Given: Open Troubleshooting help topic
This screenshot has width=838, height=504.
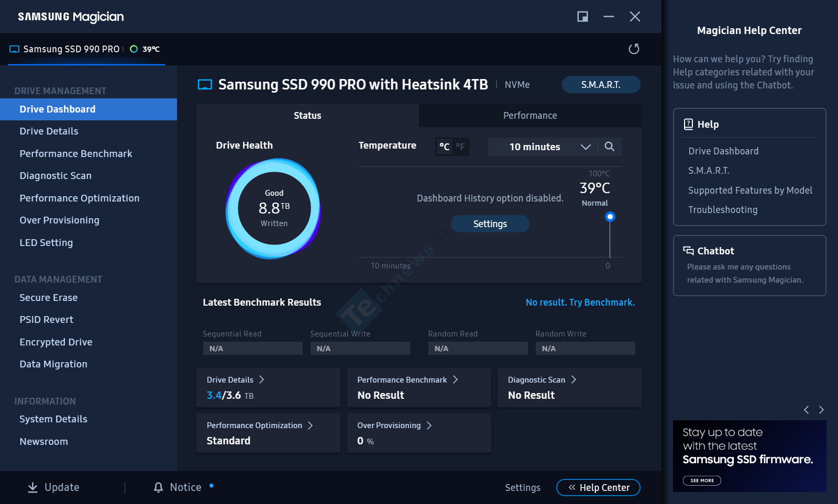Looking at the screenshot, I should [723, 210].
